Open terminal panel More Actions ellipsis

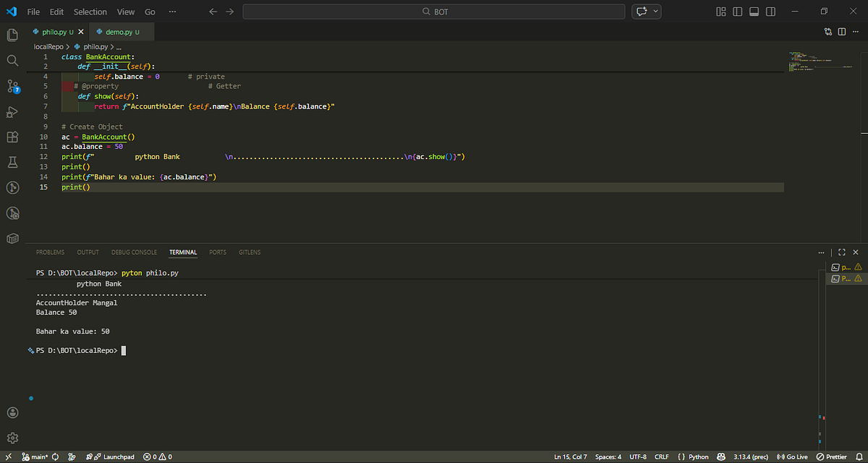click(x=821, y=252)
